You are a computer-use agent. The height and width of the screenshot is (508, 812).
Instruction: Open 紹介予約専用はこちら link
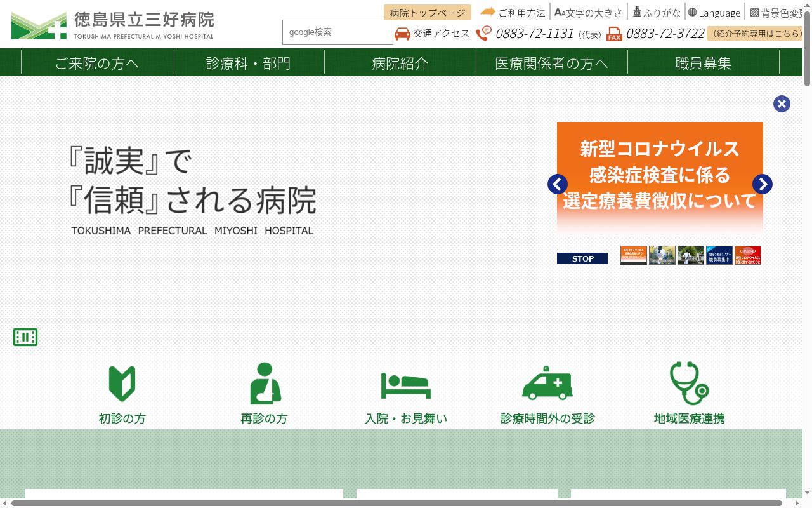click(754, 34)
